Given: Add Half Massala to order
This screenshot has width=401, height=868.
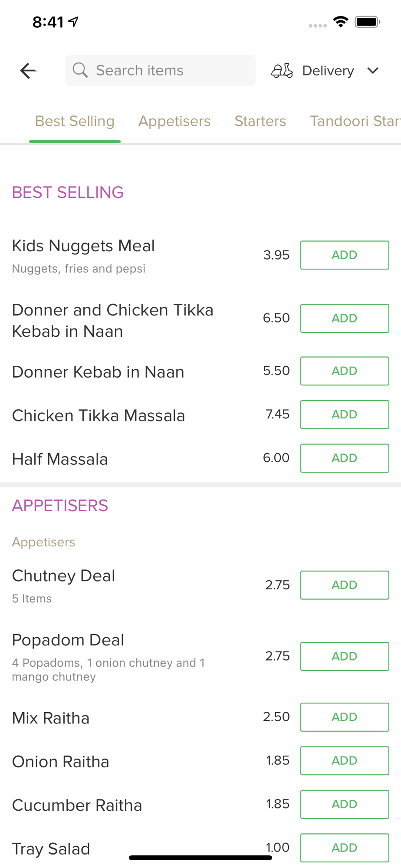Looking at the screenshot, I should pyautogui.click(x=345, y=458).
